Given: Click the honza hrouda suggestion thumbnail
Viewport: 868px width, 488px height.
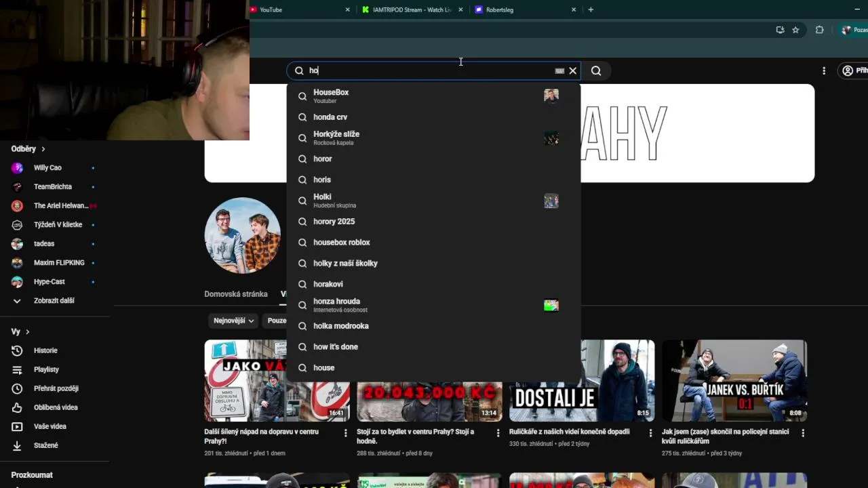Looking at the screenshot, I should tap(551, 305).
